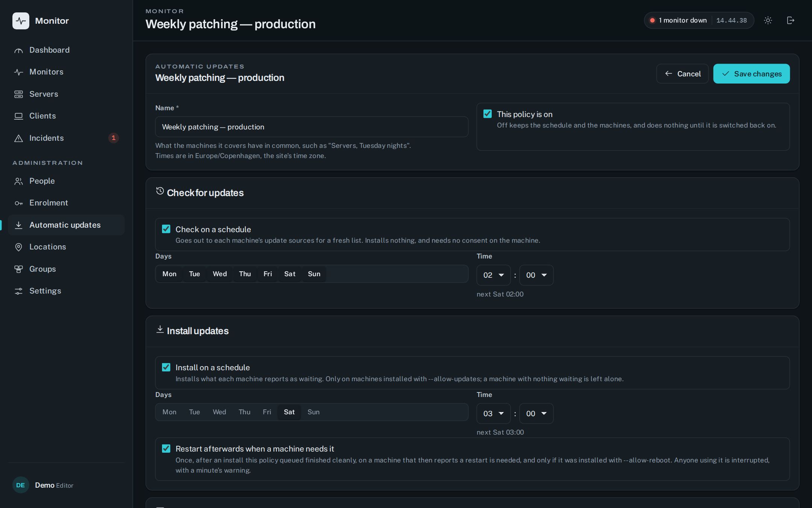Click the clock time 14.44.38

pos(732,20)
